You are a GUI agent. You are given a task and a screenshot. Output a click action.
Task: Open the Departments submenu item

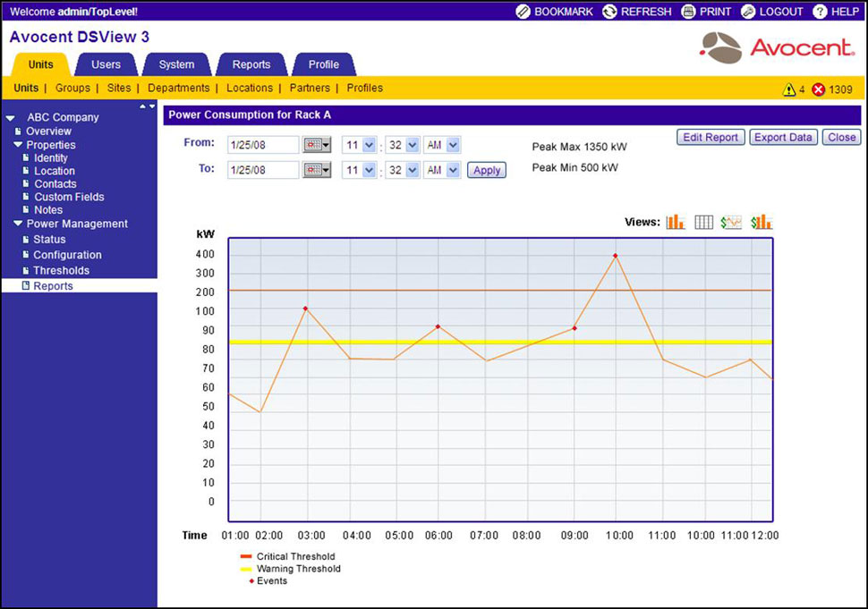178,89
